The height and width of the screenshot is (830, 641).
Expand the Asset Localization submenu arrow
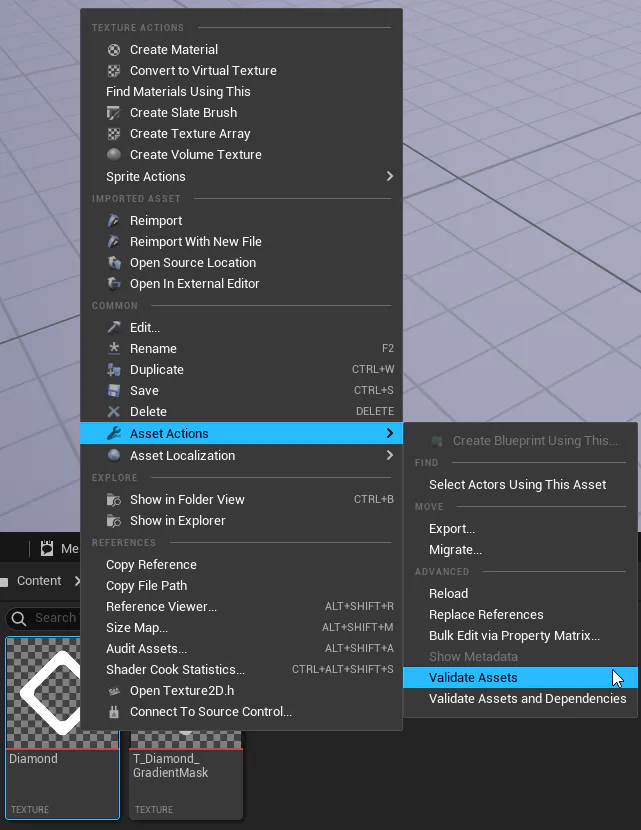point(389,456)
